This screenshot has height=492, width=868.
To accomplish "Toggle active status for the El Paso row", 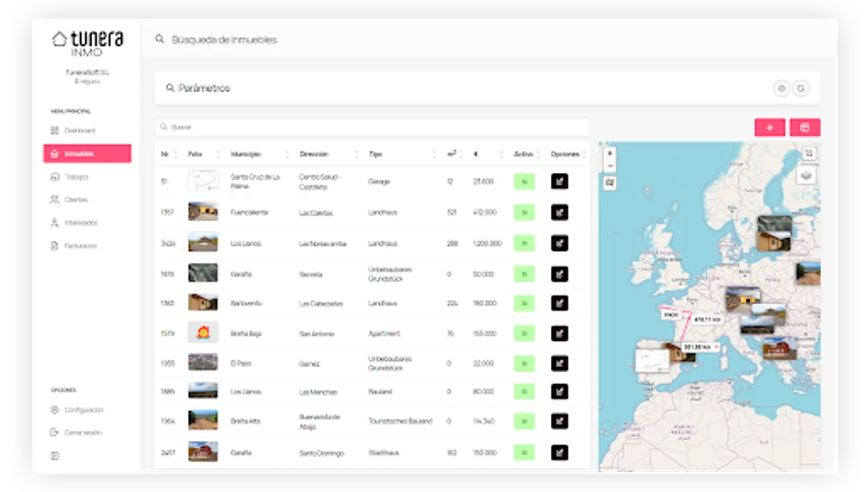I will pos(524,364).
